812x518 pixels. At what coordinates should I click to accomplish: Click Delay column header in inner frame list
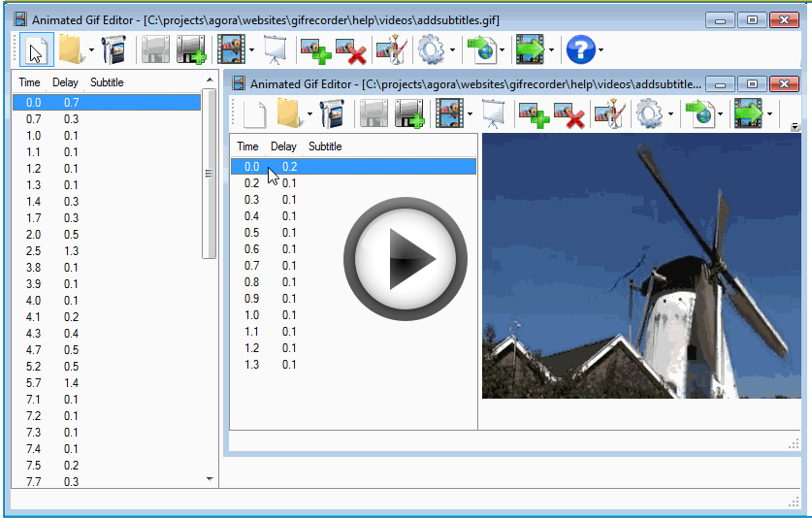283,146
